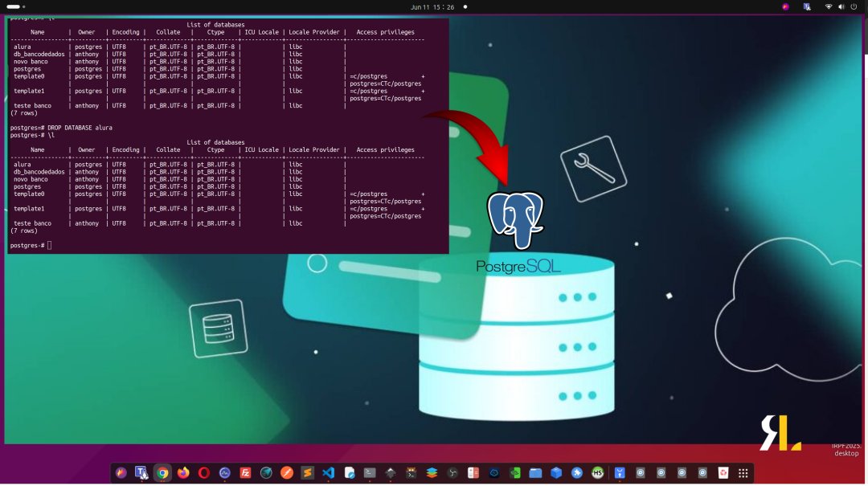The height and width of the screenshot is (486, 868).
Task: Open the Wi-Fi status icon menu
Action: [828, 6]
